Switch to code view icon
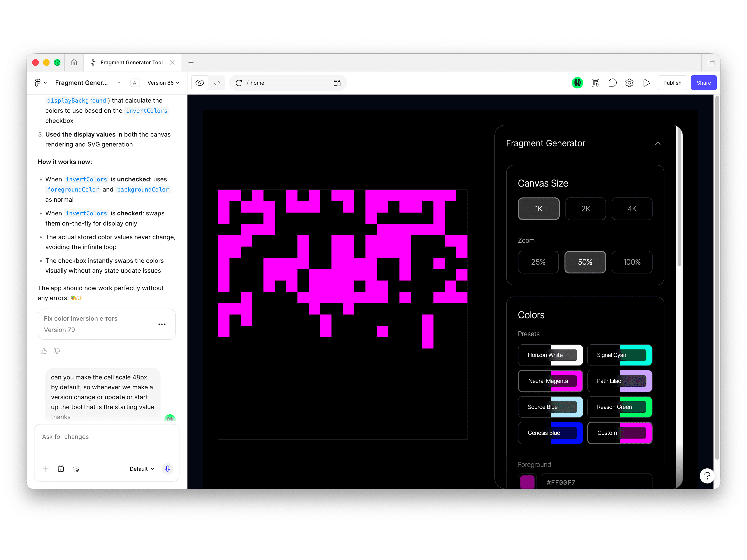The width and height of the screenshot is (747, 560). (217, 83)
